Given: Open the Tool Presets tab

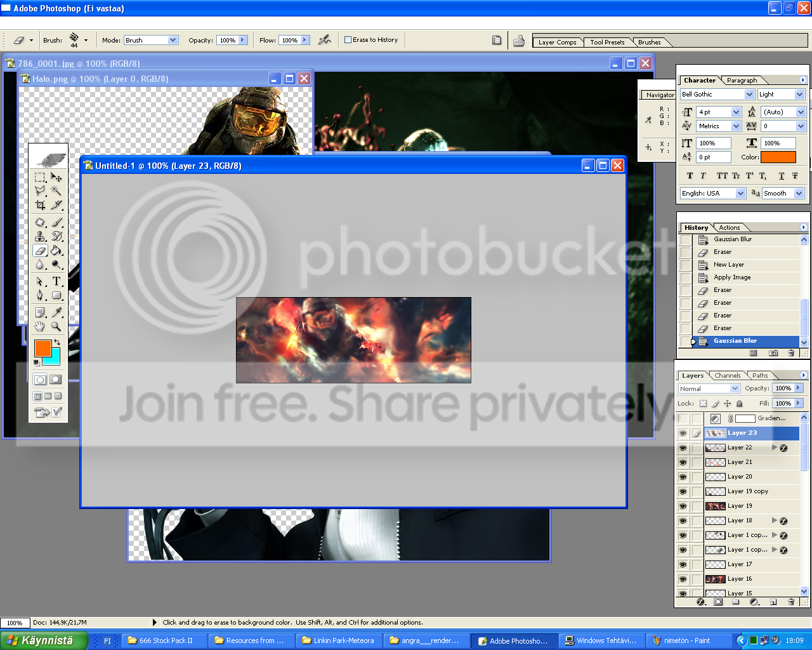Looking at the screenshot, I should pyautogui.click(x=607, y=43).
